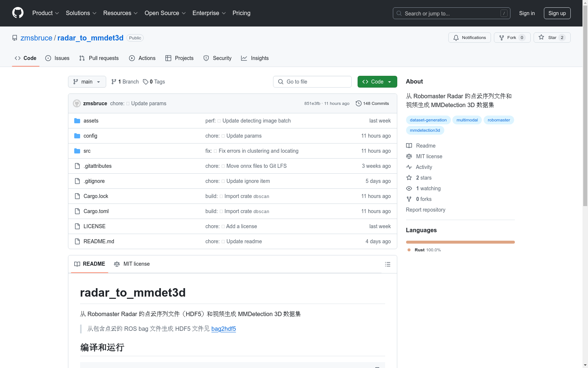Screen dimensions: 588x368
Task: Click the star icon to star the repo
Action: pos(541,37)
